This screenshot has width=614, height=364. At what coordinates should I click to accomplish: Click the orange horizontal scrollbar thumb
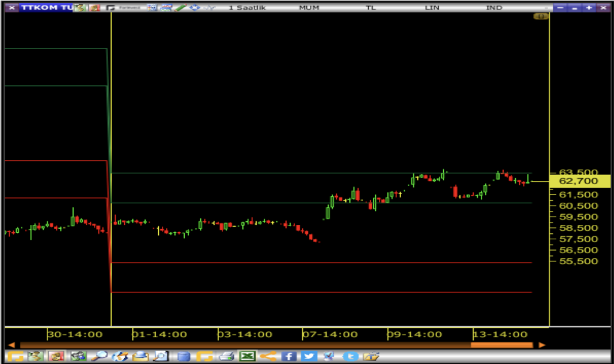[x=501, y=345]
